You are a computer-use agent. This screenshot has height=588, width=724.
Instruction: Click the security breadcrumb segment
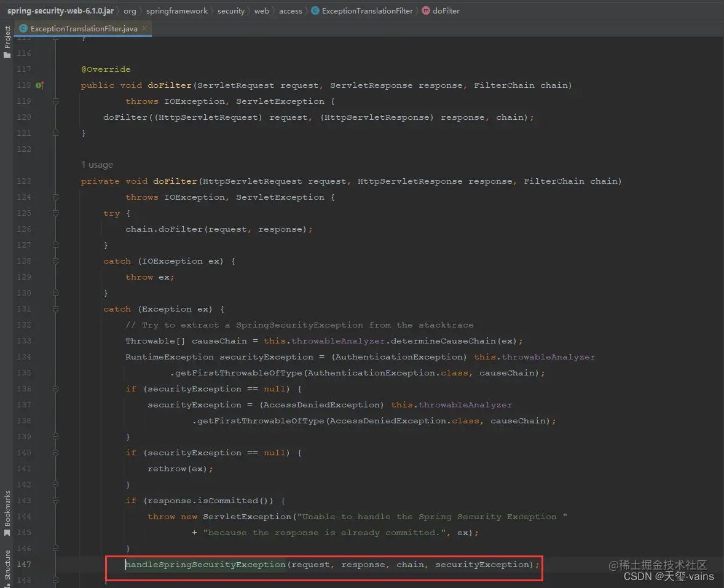coord(231,10)
